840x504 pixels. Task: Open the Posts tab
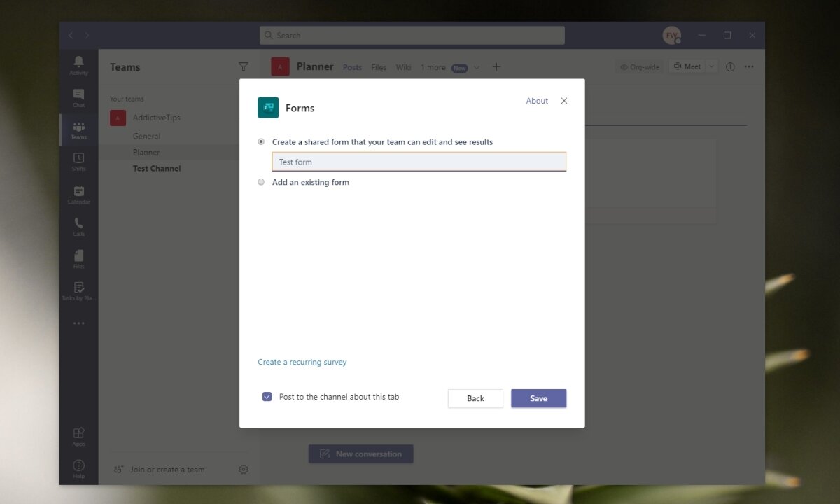tap(352, 67)
